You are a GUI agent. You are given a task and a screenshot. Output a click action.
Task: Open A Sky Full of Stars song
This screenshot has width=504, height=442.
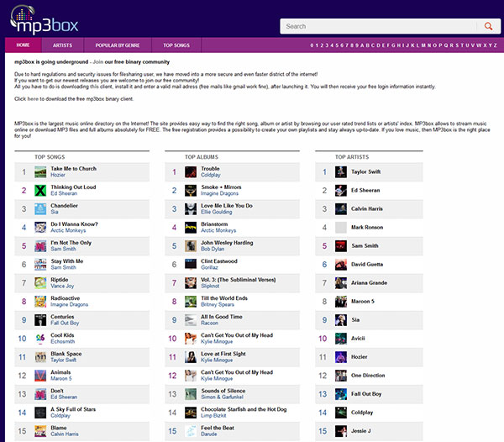pyautogui.click(x=73, y=409)
